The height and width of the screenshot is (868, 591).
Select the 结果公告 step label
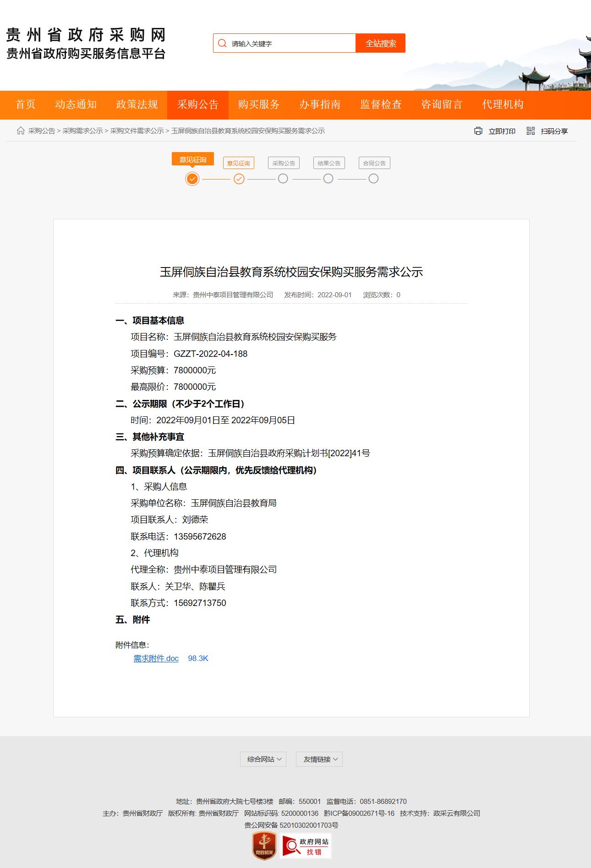tap(329, 163)
